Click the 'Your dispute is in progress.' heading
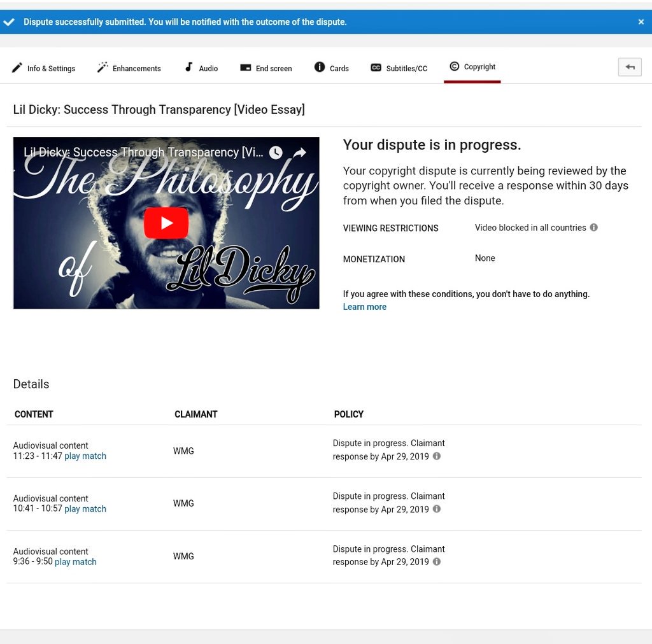The height and width of the screenshot is (644, 652). (432, 144)
